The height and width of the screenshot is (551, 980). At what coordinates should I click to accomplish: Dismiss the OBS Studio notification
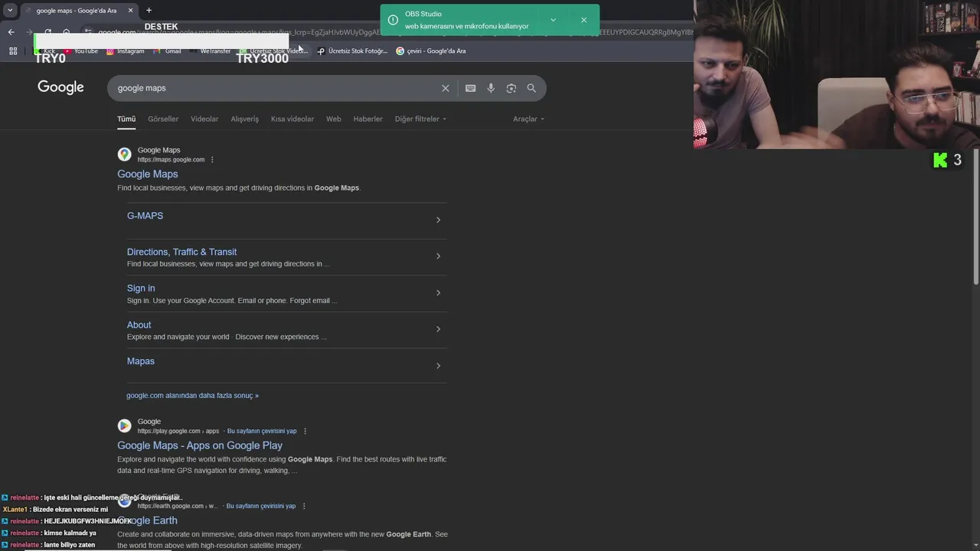[x=583, y=20]
